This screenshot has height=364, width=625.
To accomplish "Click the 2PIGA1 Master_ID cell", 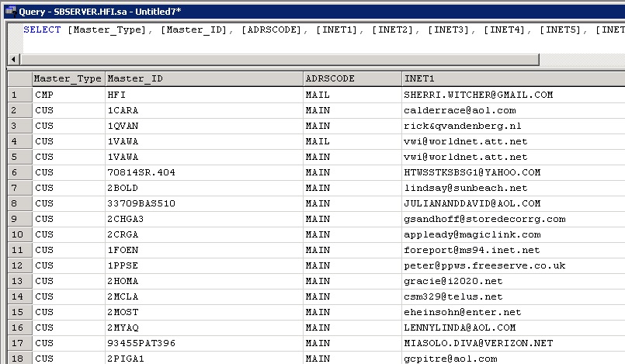I will pyautogui.click(x=204, y=358).
